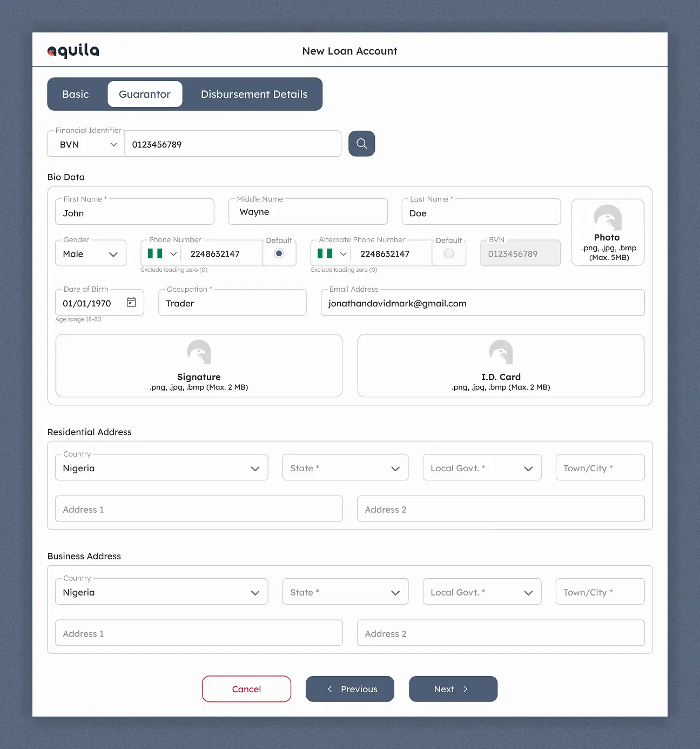
Task: Click the Date of Birth field
Action: [99, 303]
